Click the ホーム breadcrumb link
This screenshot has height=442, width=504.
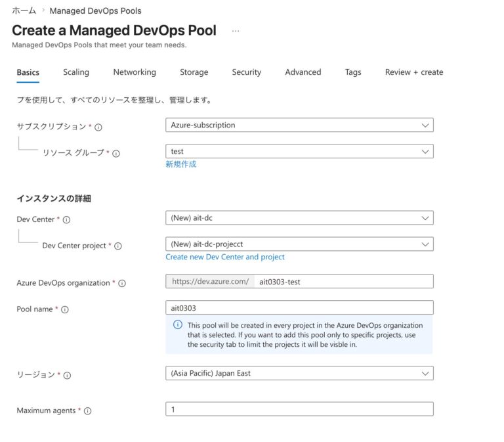[x=24, y=11]
